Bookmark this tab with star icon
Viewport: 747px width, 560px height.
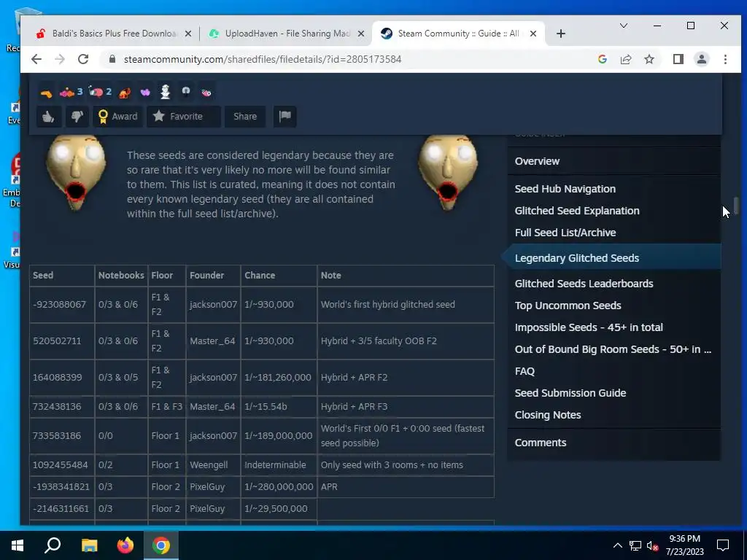tap(649, 59)
